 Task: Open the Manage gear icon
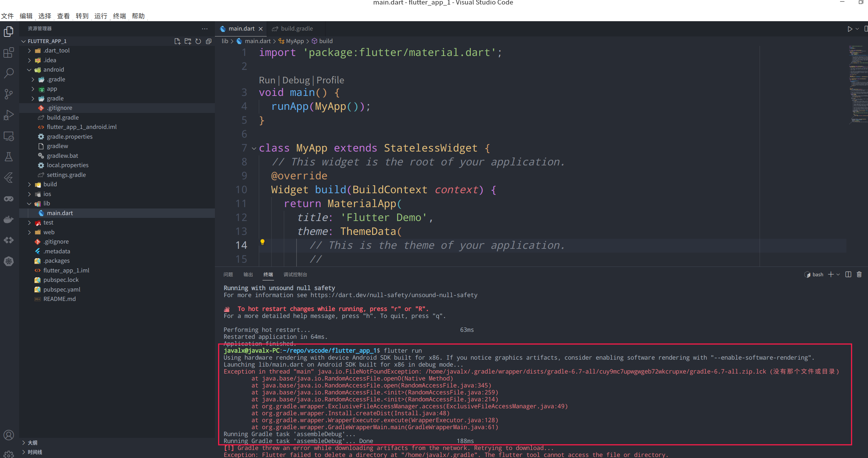pos(9,454)
